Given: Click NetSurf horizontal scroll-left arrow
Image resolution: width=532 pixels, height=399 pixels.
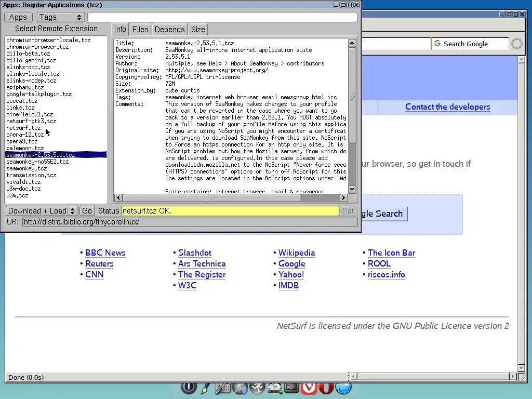Looking at the screenshot, I should coord(353,376).
